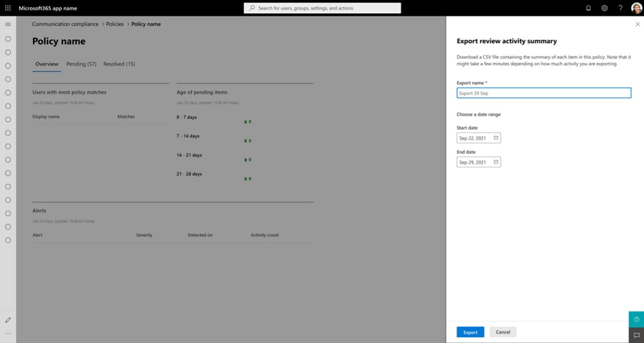Open the Start date field Sep 22, 2021
Viewport: 644px width, 343px height.
point(478,138)
